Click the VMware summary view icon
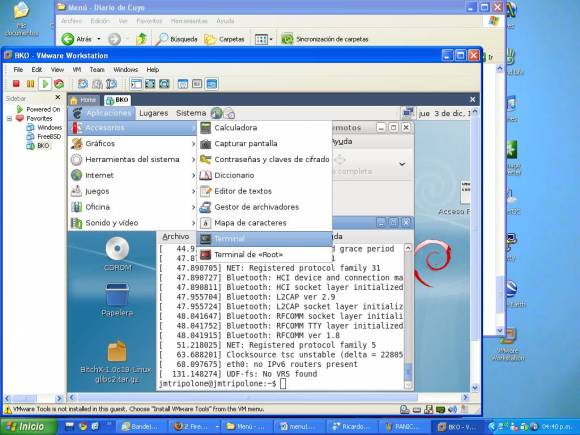580x435 pixels. [x=183, y=84]
